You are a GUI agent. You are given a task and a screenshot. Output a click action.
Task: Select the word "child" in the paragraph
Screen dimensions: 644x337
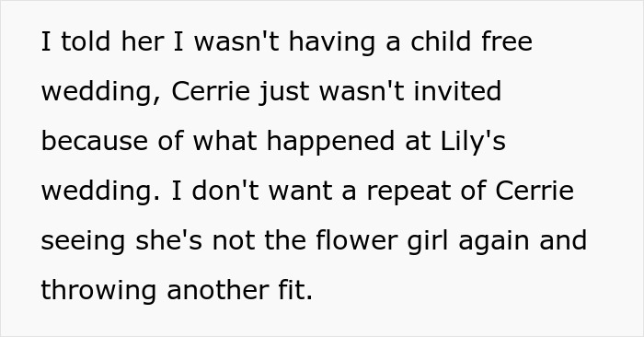[x=441, y=41]
